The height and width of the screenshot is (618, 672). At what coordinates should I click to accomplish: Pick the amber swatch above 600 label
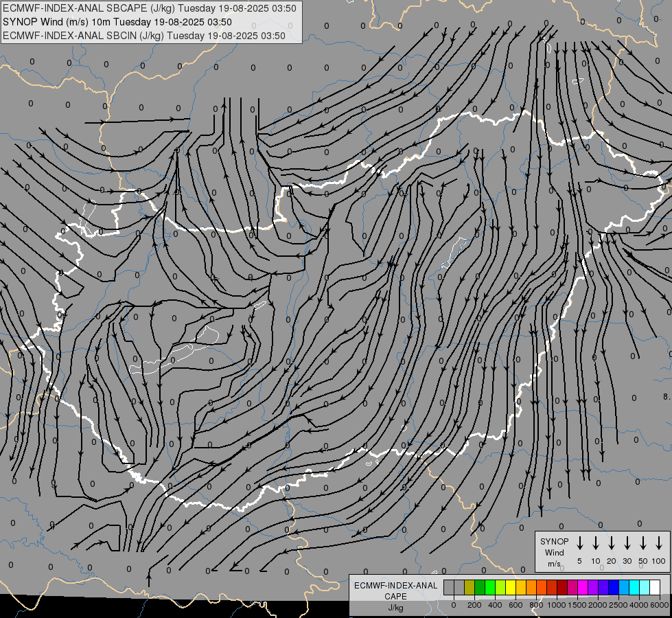click(x=521, y=587)
